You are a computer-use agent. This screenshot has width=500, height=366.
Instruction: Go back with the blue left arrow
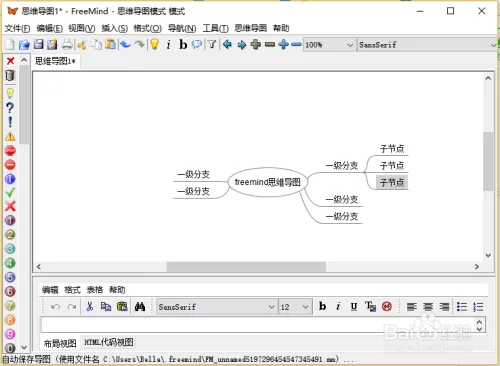227,44
